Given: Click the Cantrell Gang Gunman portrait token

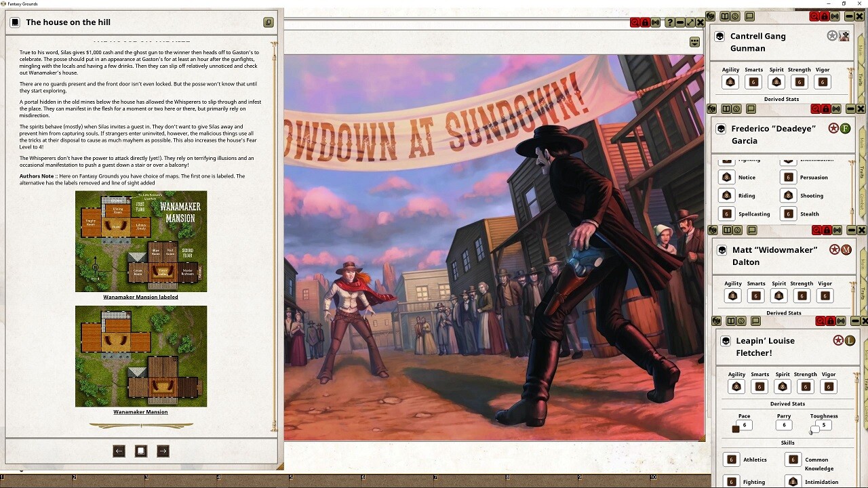Looking at the screenshot, I should click(844, 36).
